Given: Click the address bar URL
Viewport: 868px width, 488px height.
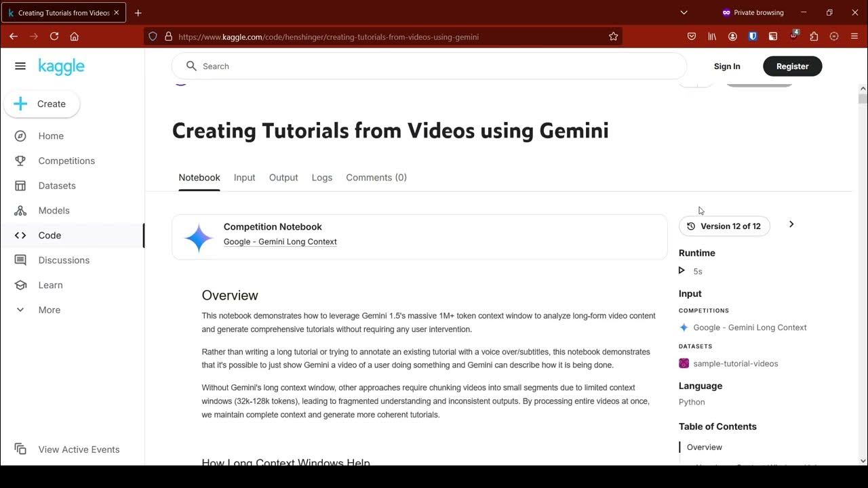Looking at the screenshot, I should pyautogui.click(x=328, y=37).
